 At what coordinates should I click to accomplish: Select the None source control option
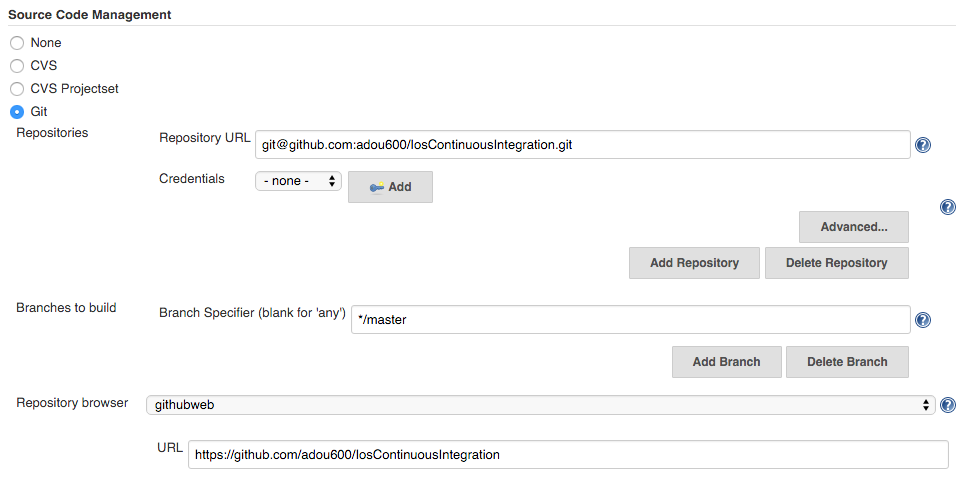(17, 43)
